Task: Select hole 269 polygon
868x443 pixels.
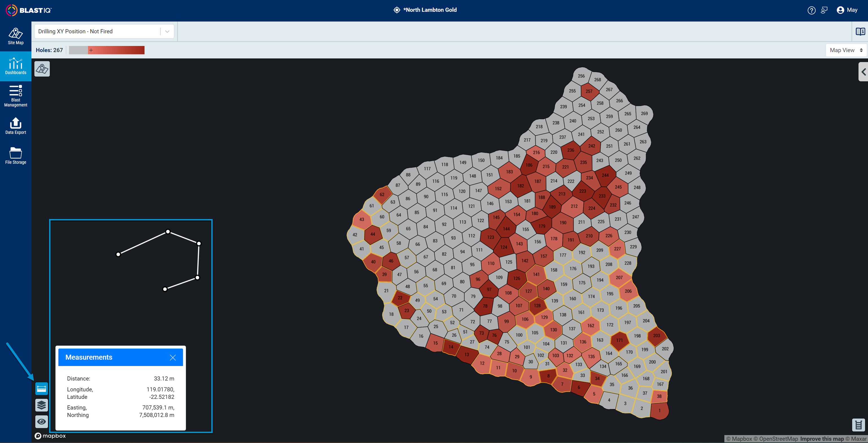Action: (x=644, y=113)
